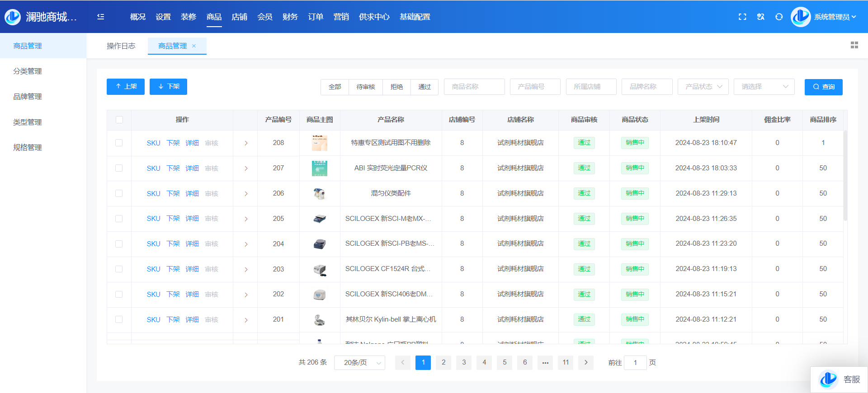The width and height of the screenshot is (868, 393).
Task: Toggle fullscreen mode icon
Action: coord(742,17)
